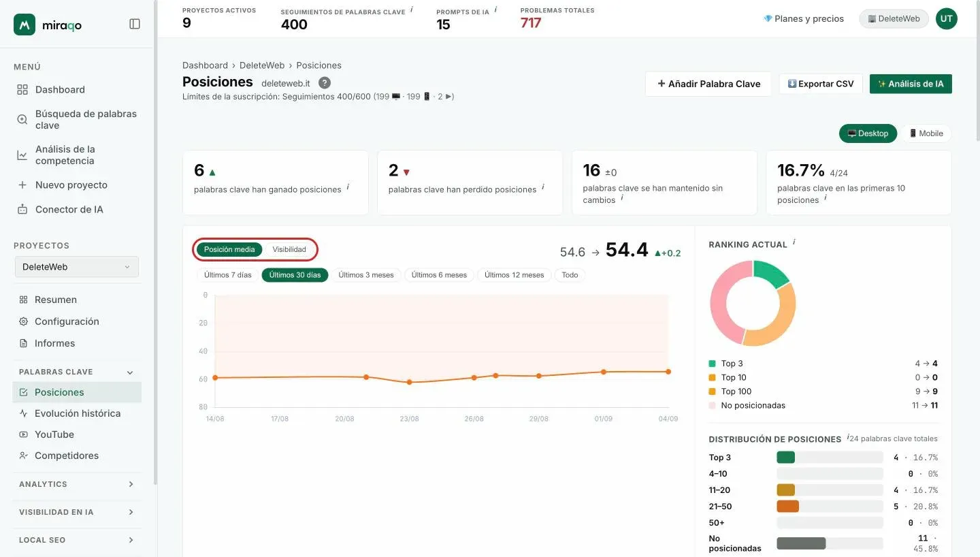
Task: Open the UT user avatar
Action: click(x=946, y=18)
